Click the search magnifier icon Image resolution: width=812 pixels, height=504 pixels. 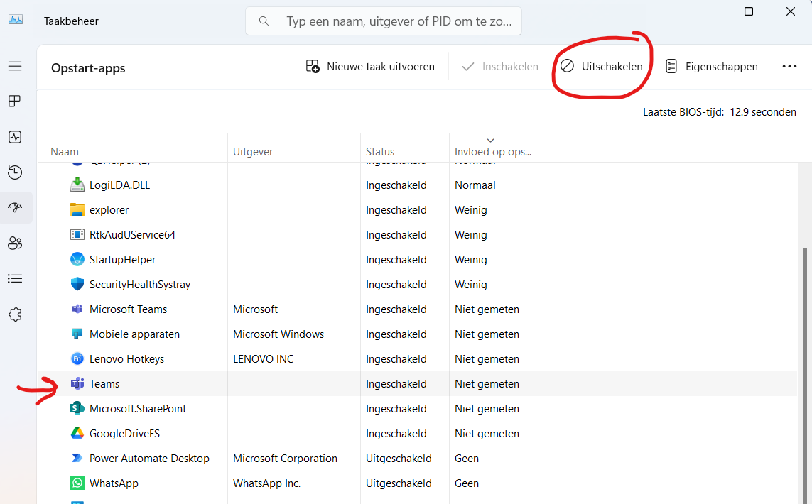coord(264,21)
